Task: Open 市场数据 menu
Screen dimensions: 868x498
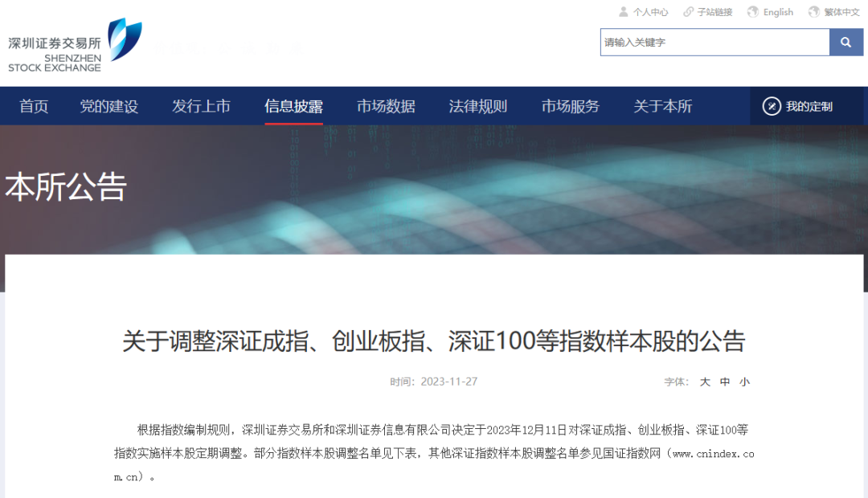Action: [x=386, y=106]
